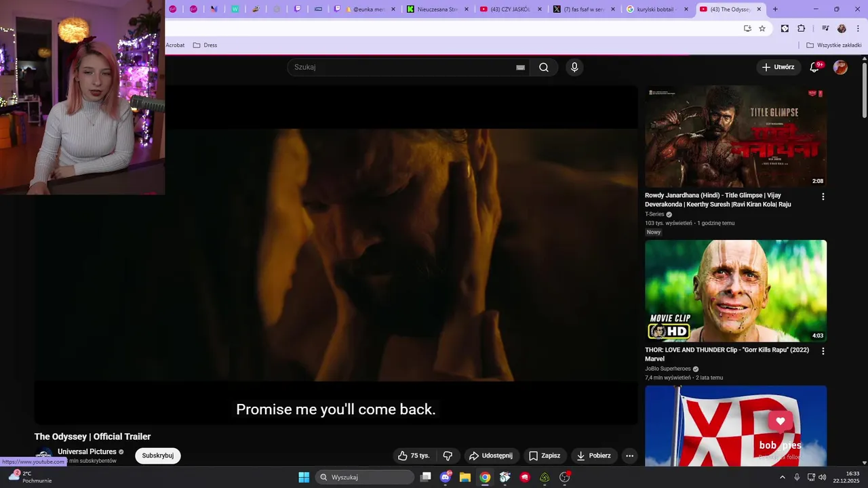Like the video with 75 tys. thumbs up

click(x=414, y=455)
